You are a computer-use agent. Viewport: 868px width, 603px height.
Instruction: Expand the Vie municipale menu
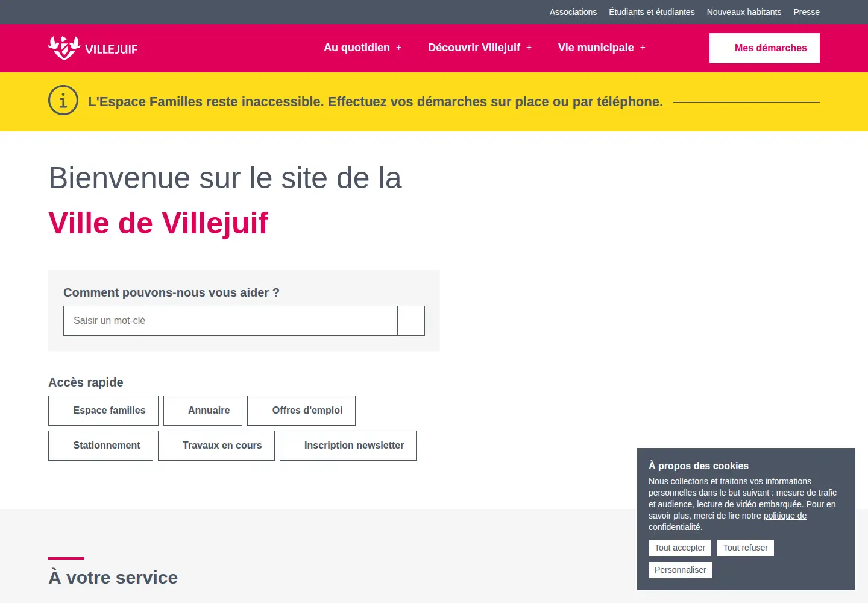[x=602, y=48]
